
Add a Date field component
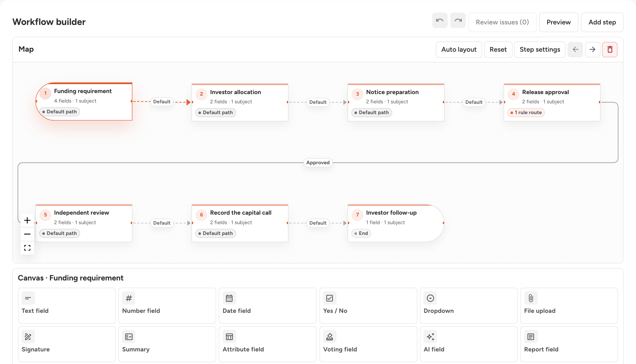pyautogui.click(x=268, y=305)
